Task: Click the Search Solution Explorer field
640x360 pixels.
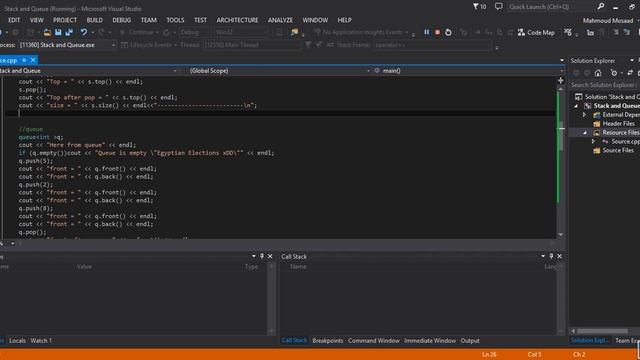Action: point(604,85)
